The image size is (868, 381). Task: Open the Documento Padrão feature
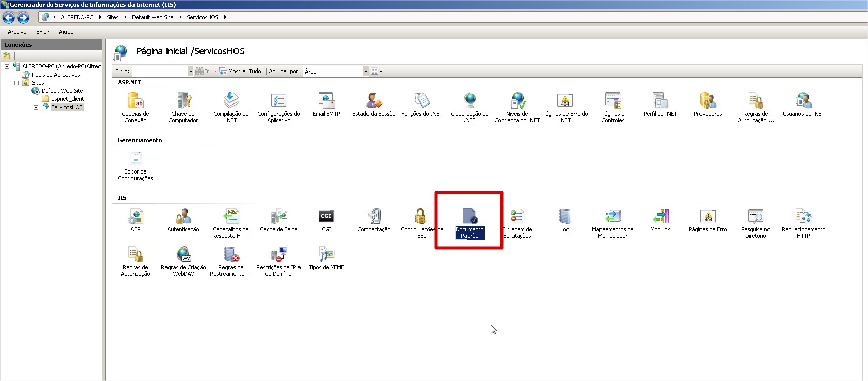click(x=470, y=217)
